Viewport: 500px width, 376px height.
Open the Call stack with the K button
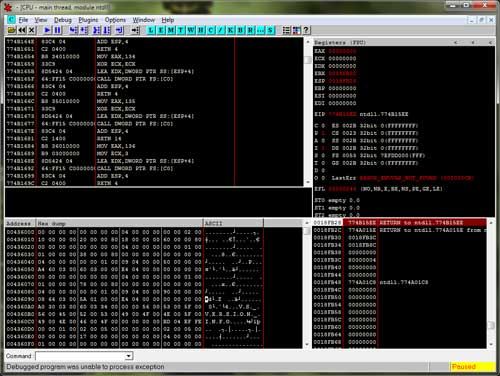pyautogui.click(x=230, y=30)
